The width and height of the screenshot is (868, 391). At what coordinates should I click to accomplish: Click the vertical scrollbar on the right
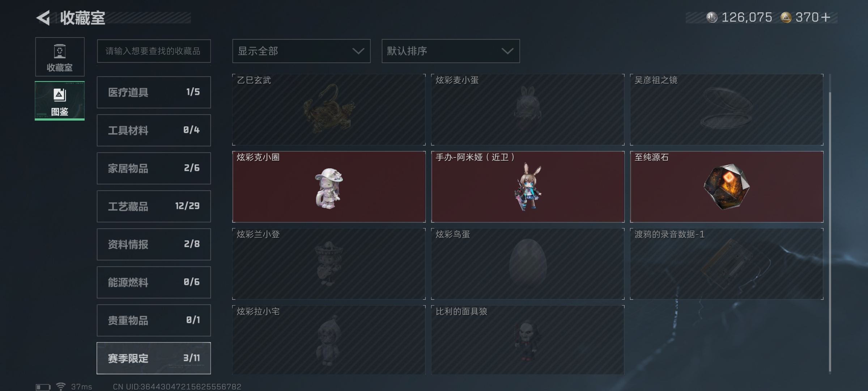[830, 232]
